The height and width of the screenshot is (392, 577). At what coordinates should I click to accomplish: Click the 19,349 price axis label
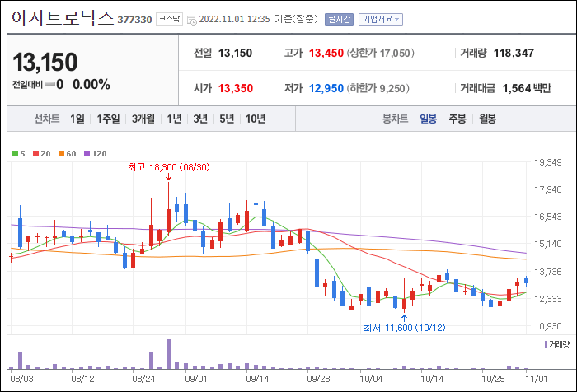pyautogui.click(x=548, y=162)
